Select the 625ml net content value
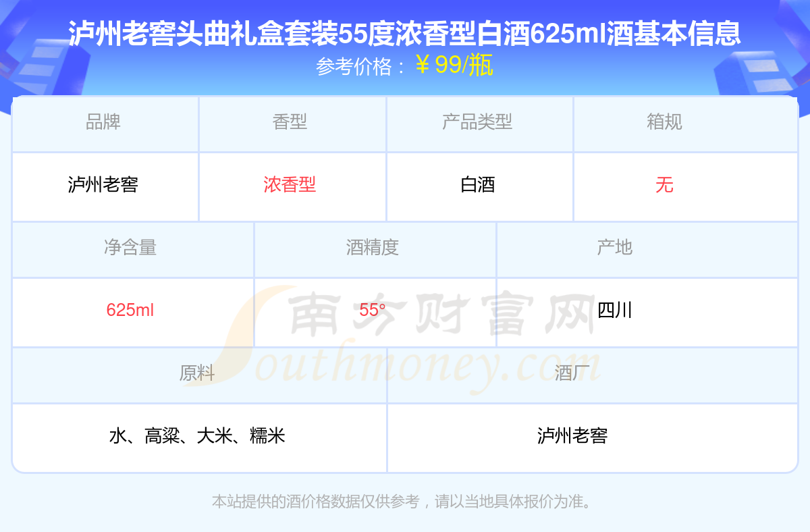The image size is (810, 532). coord(130,311)
